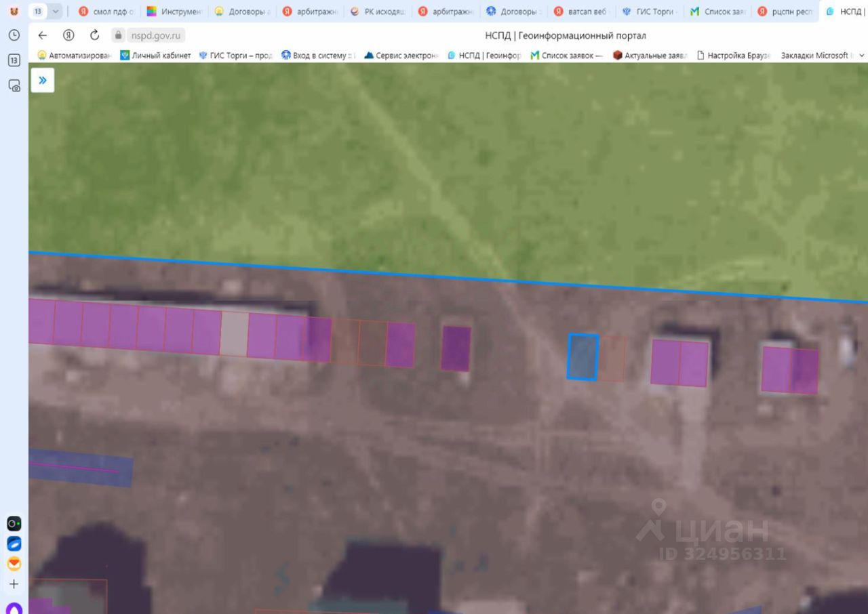
Task: Switch to the ватсап веб tab
Action: click(581, 12)
